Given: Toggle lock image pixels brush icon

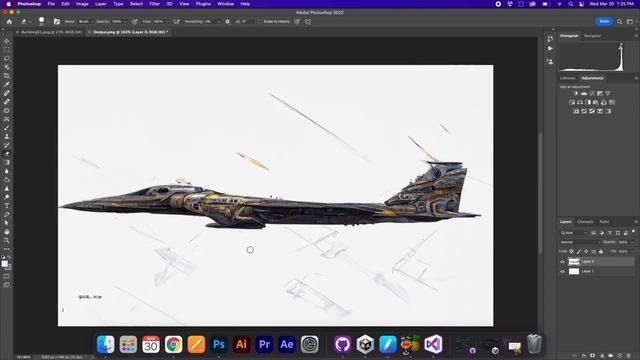Looking at the screenshot, I should click(579, 251).
